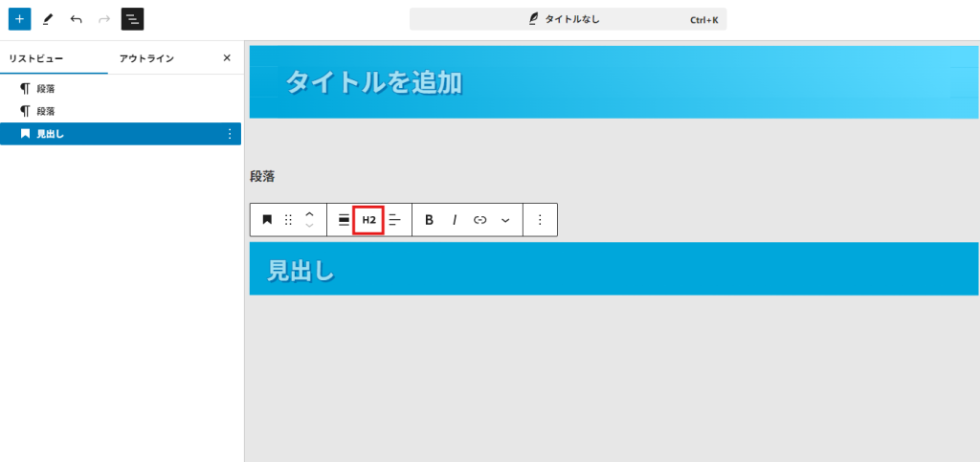Click the Redo arrow
980x462 pixels.
[104, 19]
